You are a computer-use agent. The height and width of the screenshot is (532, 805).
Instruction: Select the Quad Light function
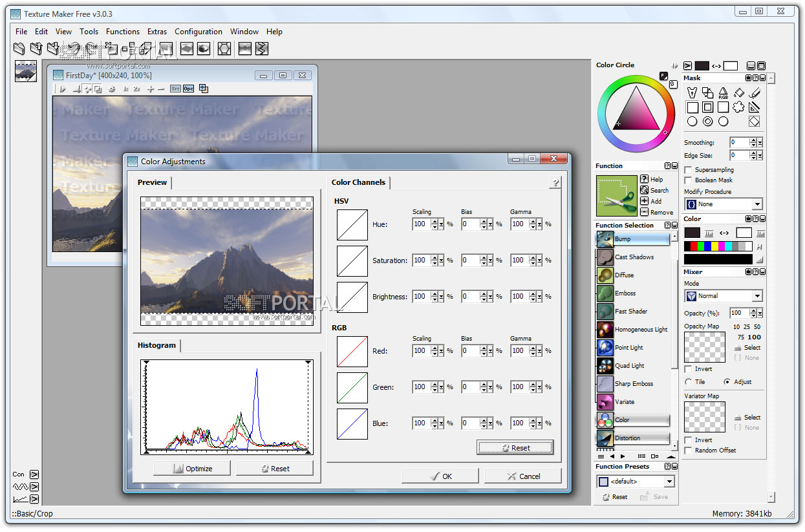tap(632, 366)
